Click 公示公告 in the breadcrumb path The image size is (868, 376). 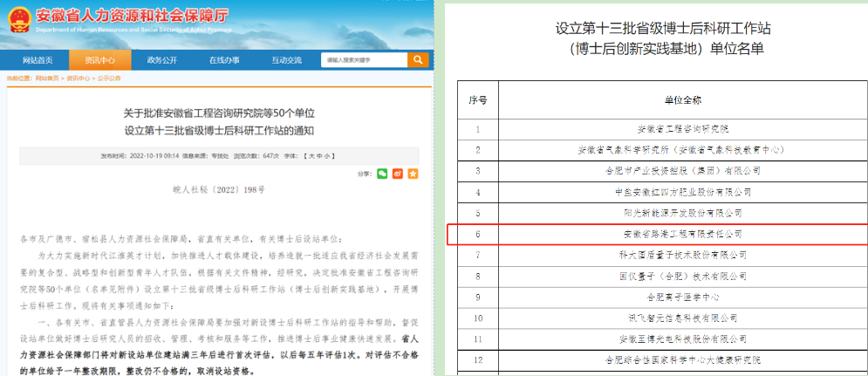(108, 79)
